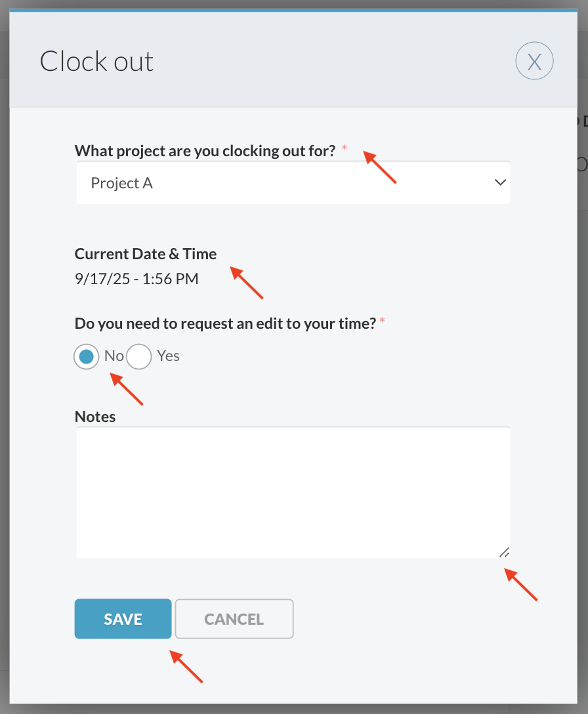This screenshot has height=714, width=588.
Task: Click the chevron arrow on project dropdown
Action: [500, 182]
